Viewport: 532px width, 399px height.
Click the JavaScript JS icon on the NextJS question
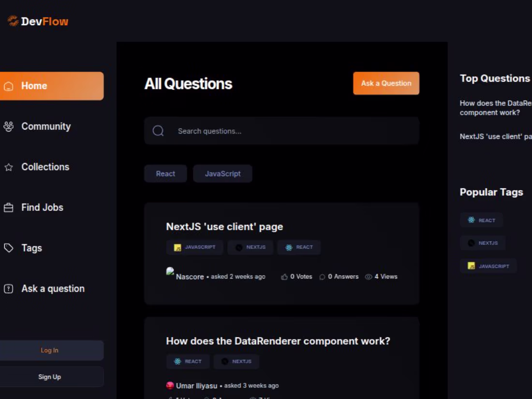[x=177, y=247]
